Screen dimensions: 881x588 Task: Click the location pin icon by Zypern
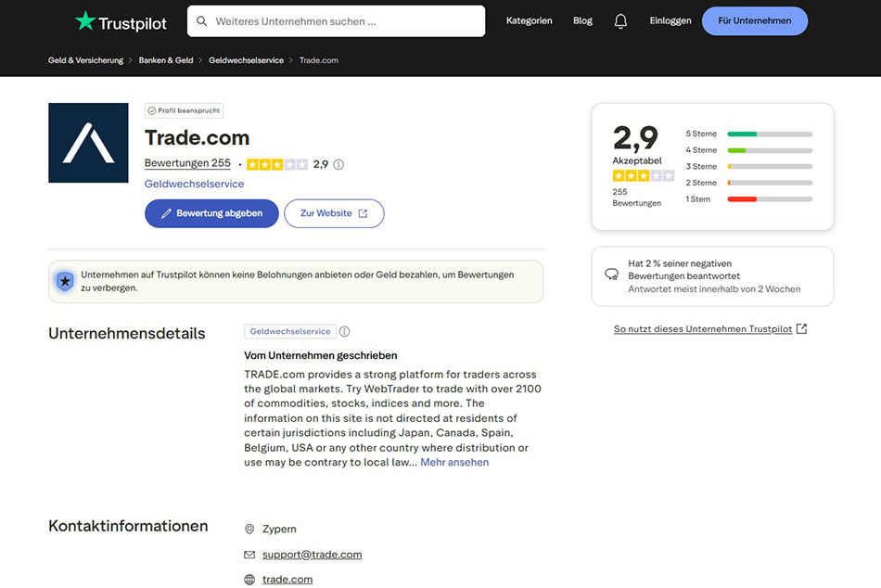tap(249, 529)
